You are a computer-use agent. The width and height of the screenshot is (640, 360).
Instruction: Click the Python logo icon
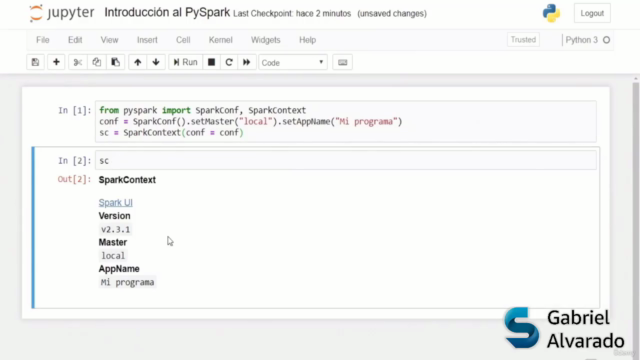(551, 13)
